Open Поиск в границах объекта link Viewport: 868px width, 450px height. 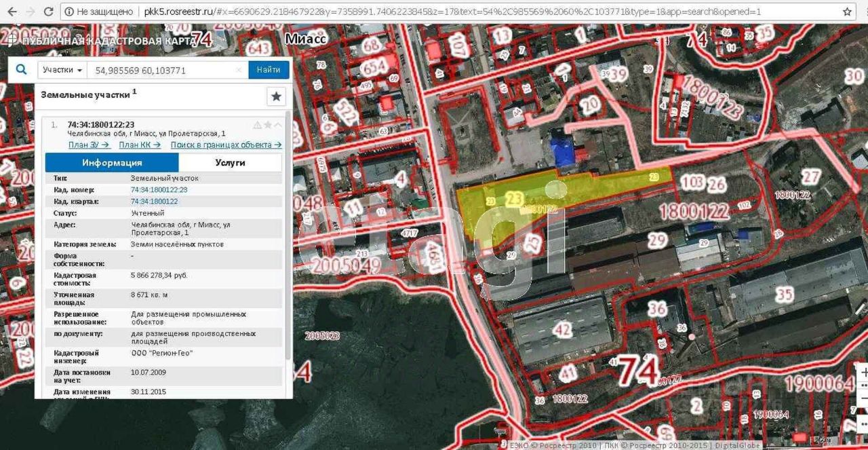[x=226, y=145]
